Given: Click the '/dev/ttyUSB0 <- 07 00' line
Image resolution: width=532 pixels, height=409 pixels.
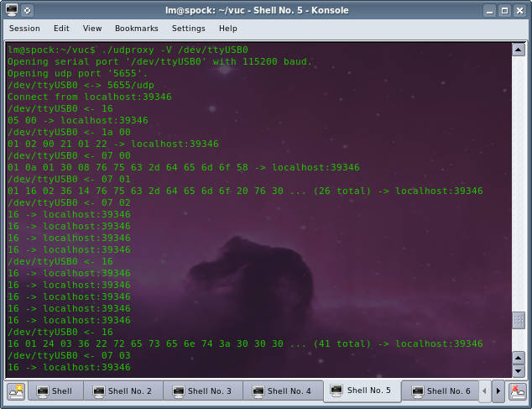Looking at the screenshot, I should click(69, 155).
